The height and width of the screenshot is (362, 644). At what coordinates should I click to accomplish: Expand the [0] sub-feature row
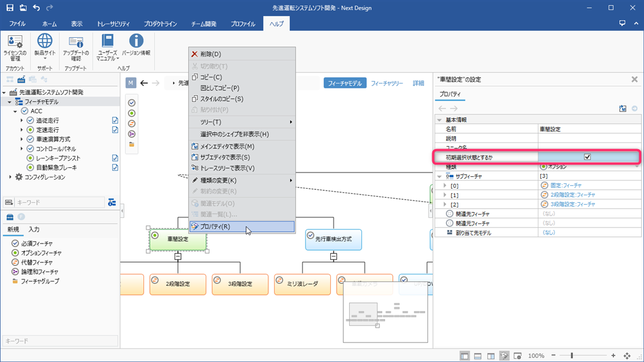tap(445, 186)
